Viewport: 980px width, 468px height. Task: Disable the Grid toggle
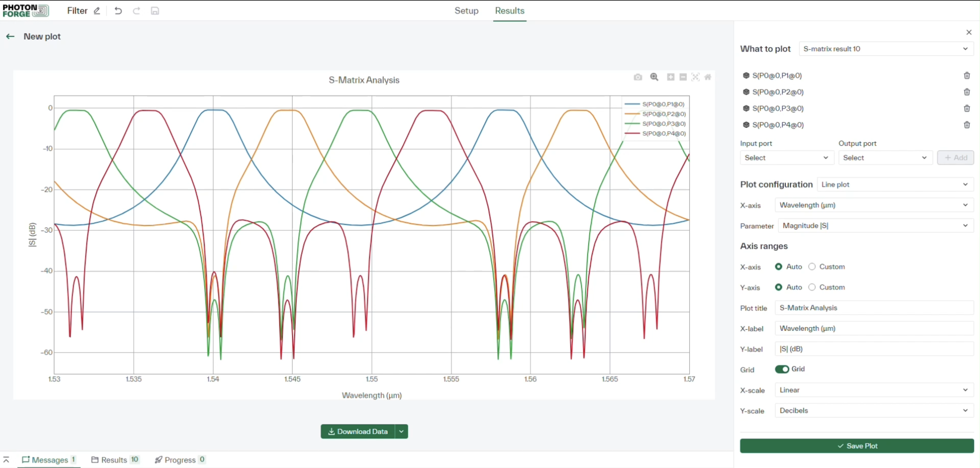point(782,369)
